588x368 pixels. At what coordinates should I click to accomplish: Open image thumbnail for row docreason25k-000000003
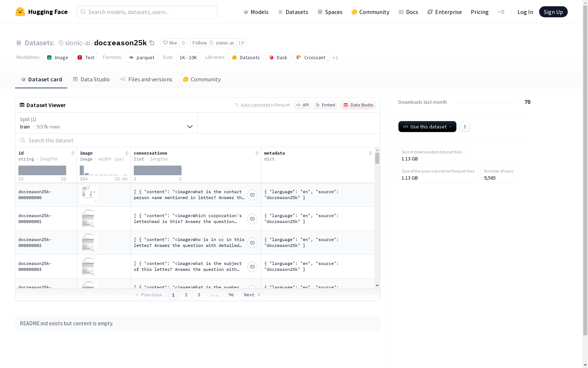point(88,266)
